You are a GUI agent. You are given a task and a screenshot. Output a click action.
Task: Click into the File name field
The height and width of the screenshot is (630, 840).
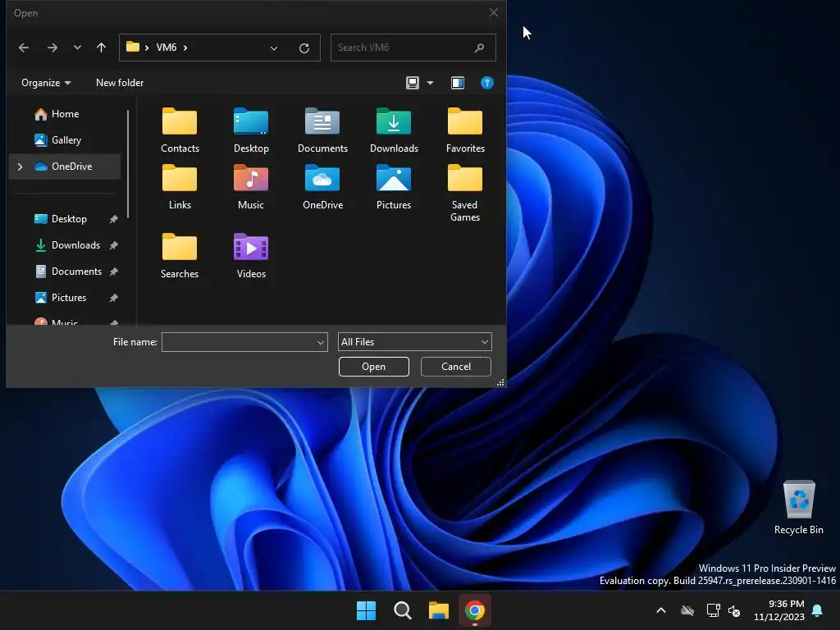(239, 342)
